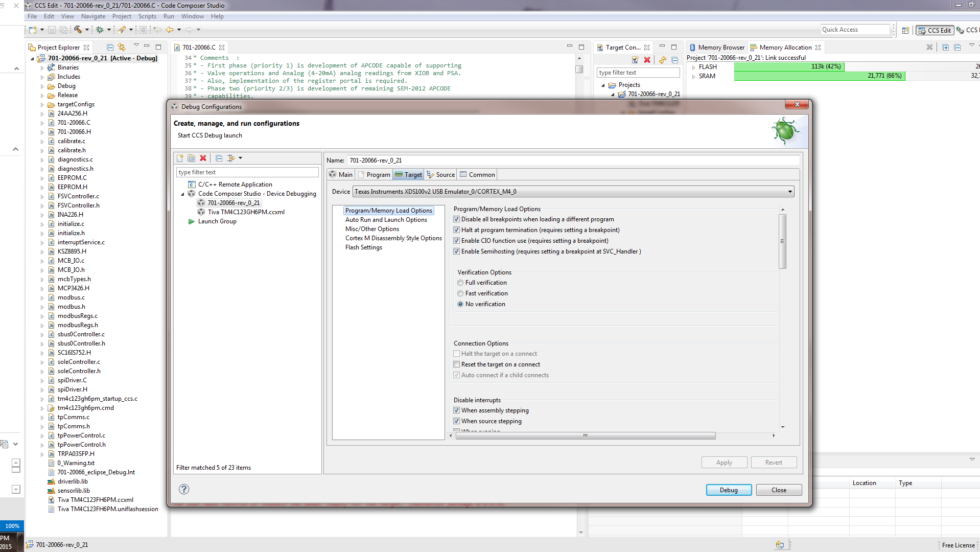Select Fast verification radio button

pyautogui.click(x=460, y=293)
